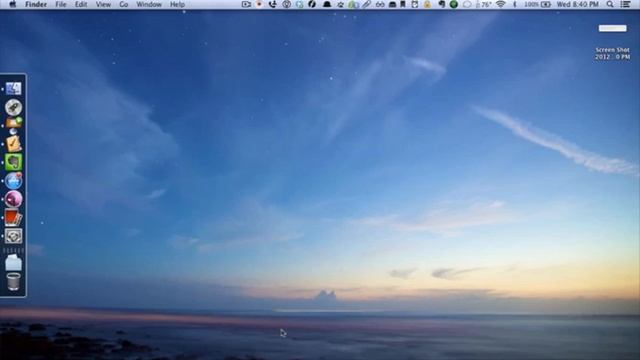Viewport: 640px width, 360px height.
Task: Open the Apple menu
Action: click(12, 4)
